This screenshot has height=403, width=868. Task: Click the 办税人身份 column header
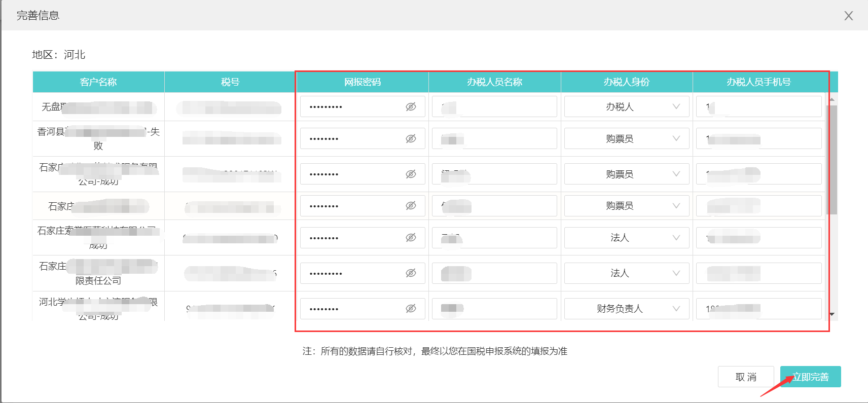coord(626,82)
